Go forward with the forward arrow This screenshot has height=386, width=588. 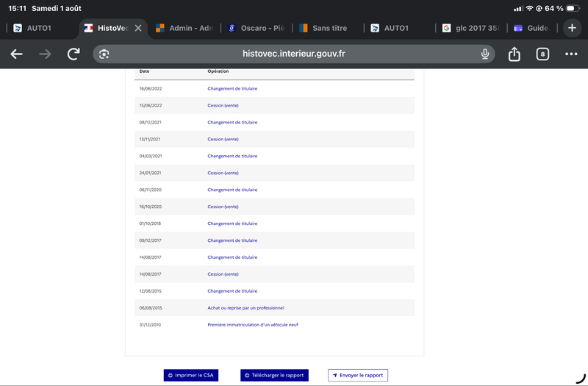(45, 54)
